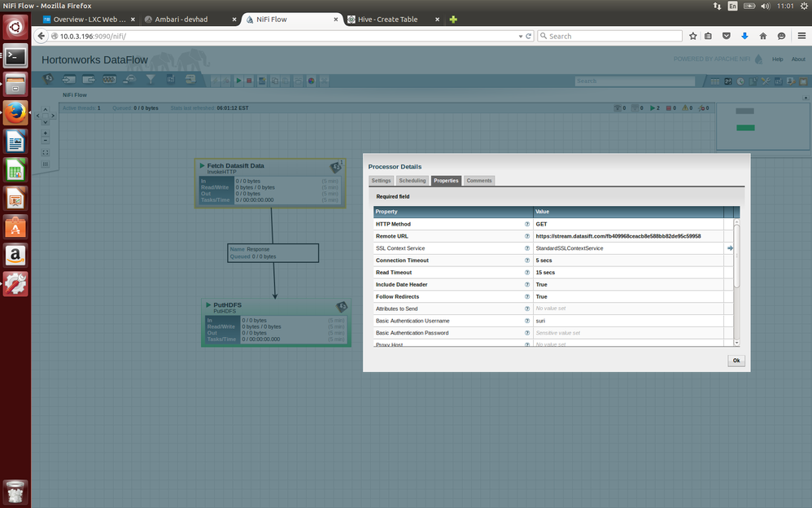Switch to the Scheduling tab
Image resolution: width=812 pixels, height=508 pixels.
(x=413, y=181)
